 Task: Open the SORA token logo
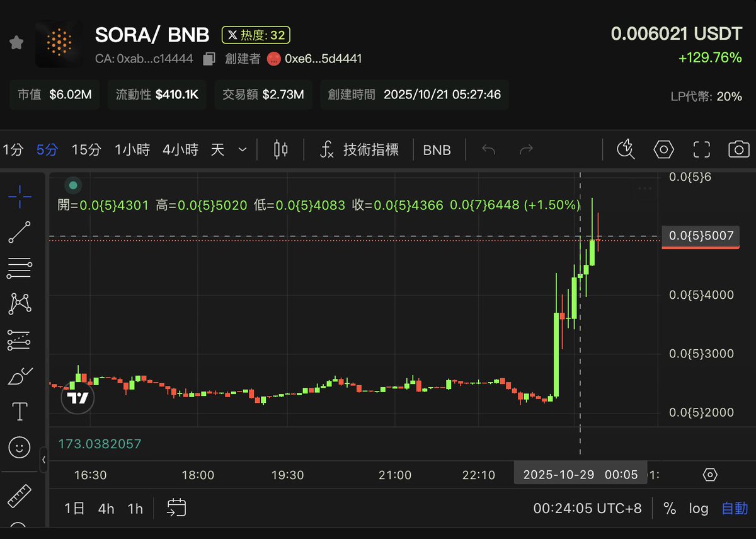(59, 43)
